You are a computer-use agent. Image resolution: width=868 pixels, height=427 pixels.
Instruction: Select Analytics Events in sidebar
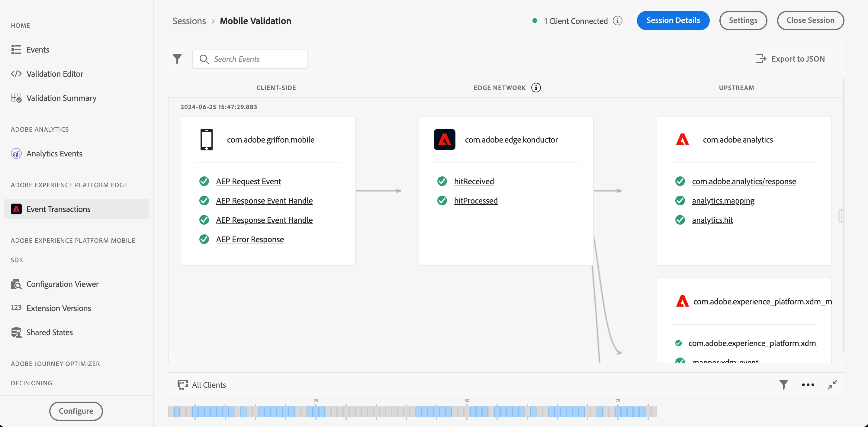coord(54,154)
